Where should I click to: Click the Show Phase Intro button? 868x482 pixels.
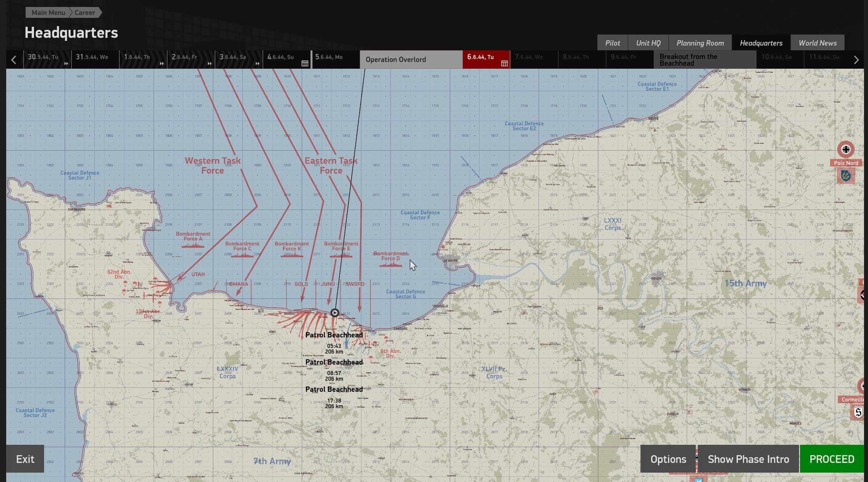tap(748, 459)
